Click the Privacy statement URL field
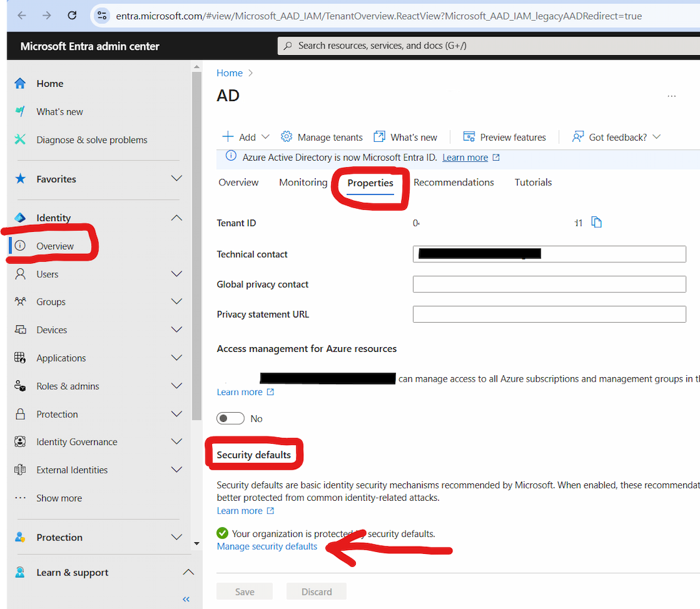This screenshot has height=609, width=700. click(549, 314)
